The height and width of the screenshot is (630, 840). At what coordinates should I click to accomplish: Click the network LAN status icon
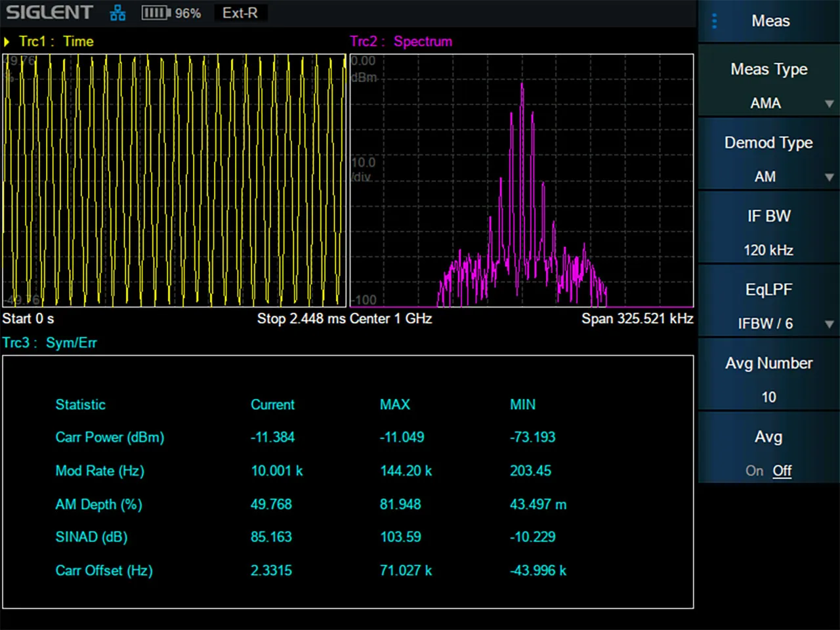[117, 13]
